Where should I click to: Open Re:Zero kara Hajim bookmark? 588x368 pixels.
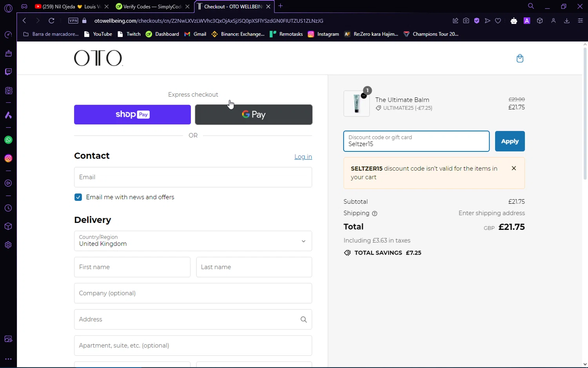coord(371,34)
